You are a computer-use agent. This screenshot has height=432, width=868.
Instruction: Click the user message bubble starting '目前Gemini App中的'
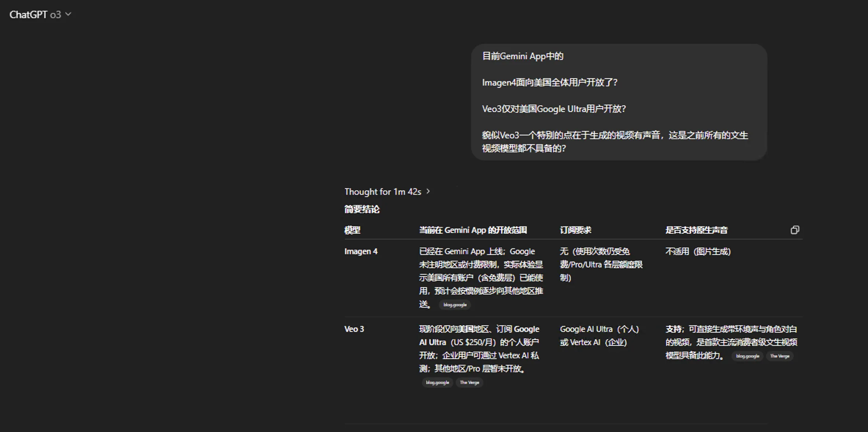pos(619,102)
